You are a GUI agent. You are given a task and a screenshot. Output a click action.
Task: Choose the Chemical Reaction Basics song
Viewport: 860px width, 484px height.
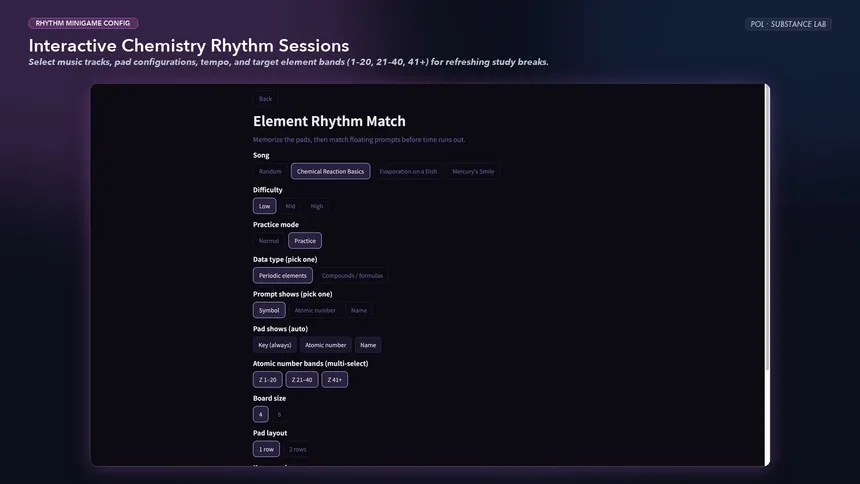[330, 171]
